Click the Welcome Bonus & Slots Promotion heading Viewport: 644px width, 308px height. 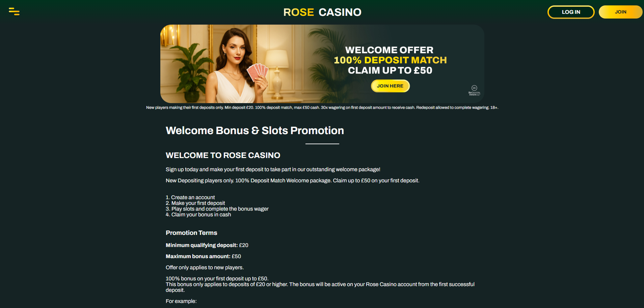tap(255, 130)
